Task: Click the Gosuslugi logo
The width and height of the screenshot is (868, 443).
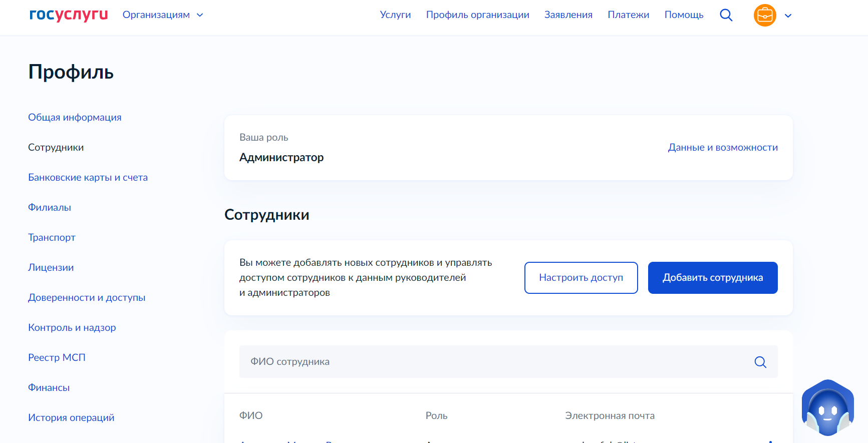Action: point(69,15)
